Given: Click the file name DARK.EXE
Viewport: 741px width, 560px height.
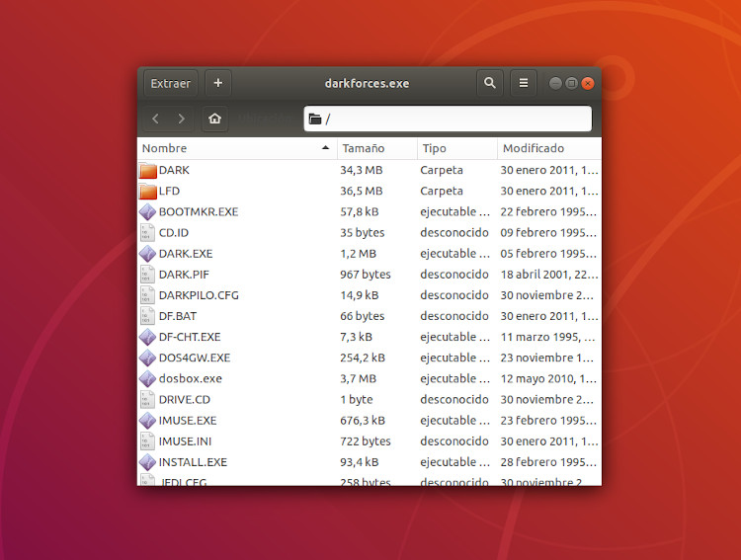Looking at the screenshot, I should (186, 253).
